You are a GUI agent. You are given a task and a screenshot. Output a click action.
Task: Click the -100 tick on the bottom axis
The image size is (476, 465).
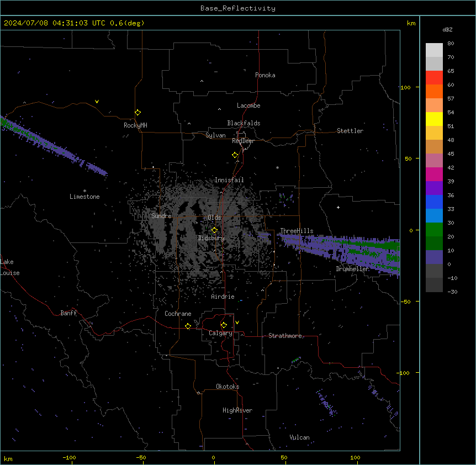click(69, 458)
